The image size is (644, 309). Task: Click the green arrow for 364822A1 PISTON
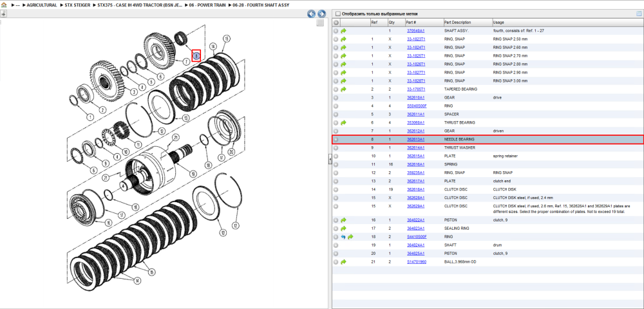pos(343,220)
